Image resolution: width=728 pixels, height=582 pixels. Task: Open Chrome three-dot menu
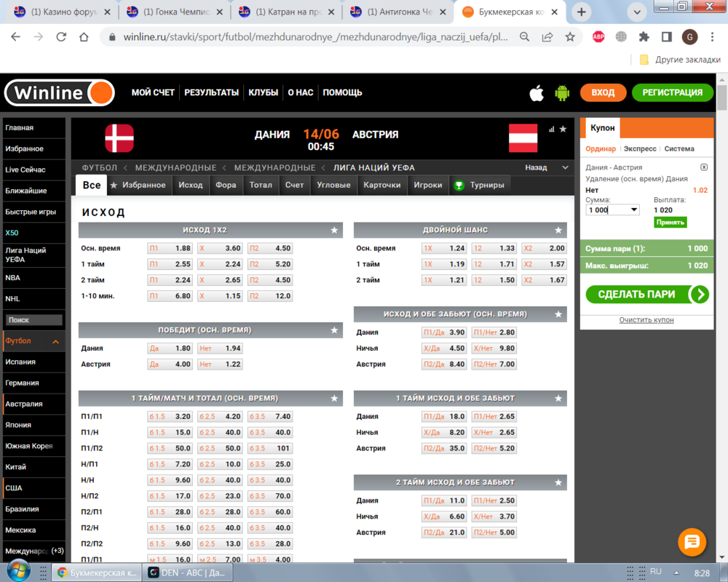712,36
